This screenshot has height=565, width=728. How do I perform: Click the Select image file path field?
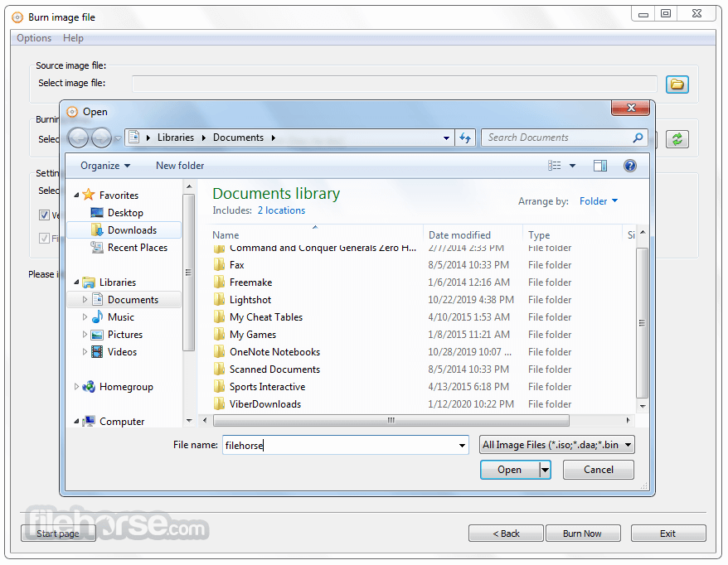(x=395, y=84)
